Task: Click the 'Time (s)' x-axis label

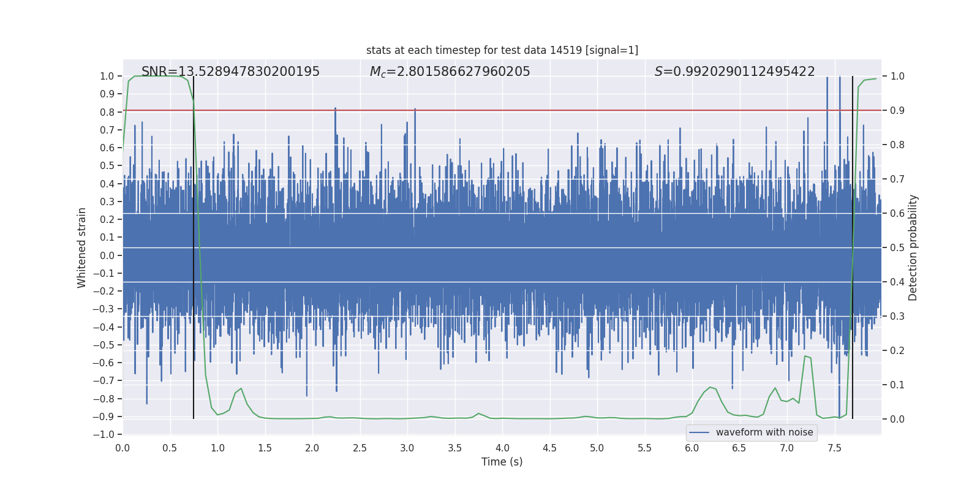Action: (x=502, y=462)
